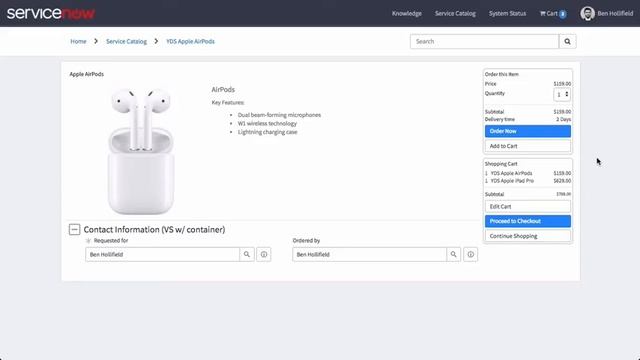640x360 pixels.
Task: Click Proceed to Checkout button
Action: click(x=528, y=221)
